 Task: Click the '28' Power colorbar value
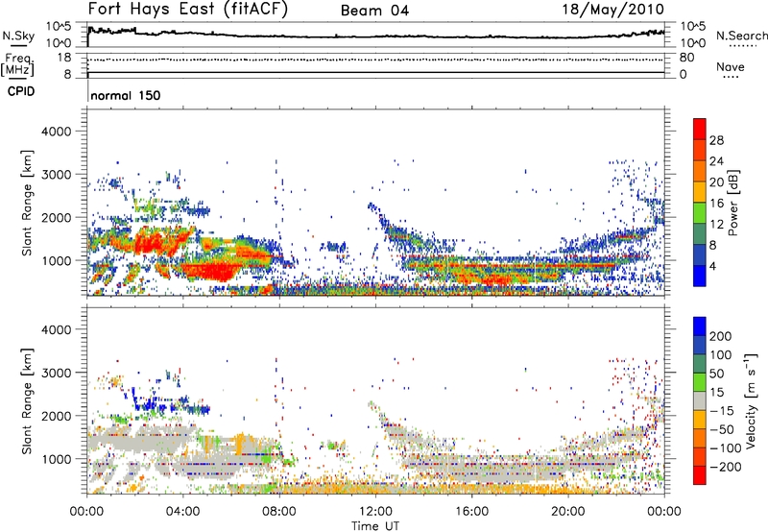[716, 140]
